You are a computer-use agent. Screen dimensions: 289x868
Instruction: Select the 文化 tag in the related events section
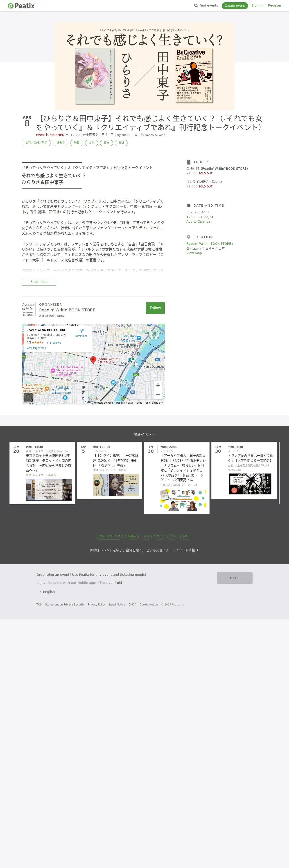160,537
